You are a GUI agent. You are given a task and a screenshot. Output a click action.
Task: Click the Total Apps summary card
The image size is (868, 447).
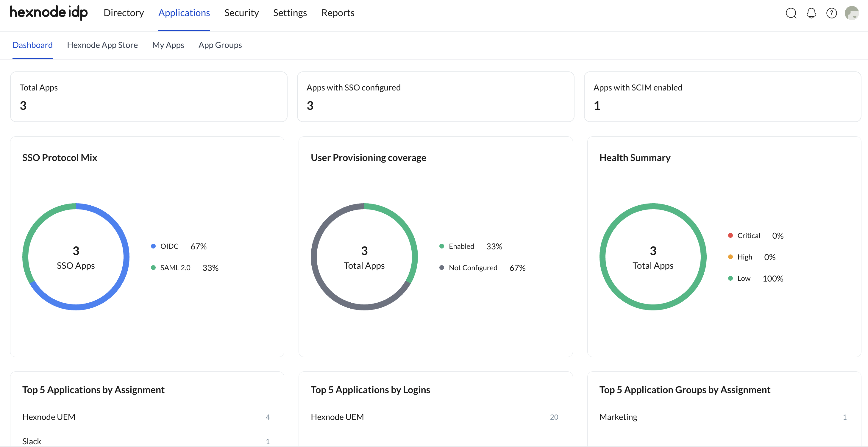point(149,97)
